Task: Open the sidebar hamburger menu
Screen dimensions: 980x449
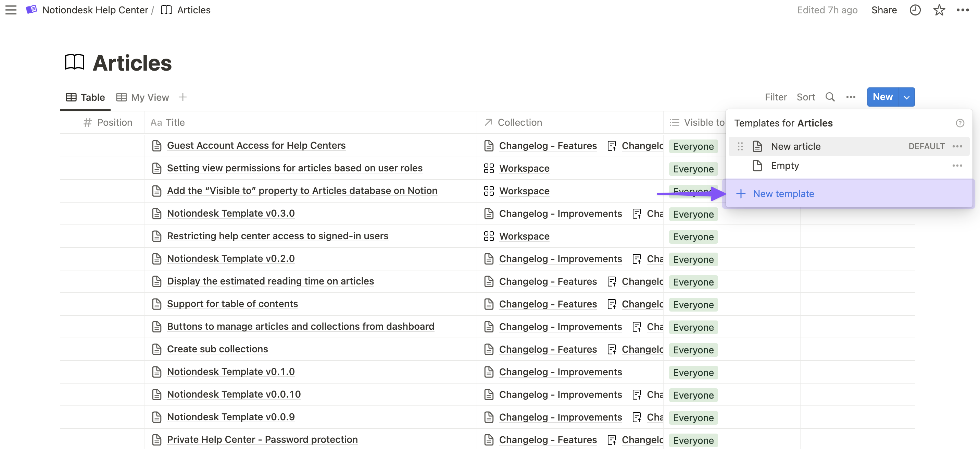Action: point(11,10)
